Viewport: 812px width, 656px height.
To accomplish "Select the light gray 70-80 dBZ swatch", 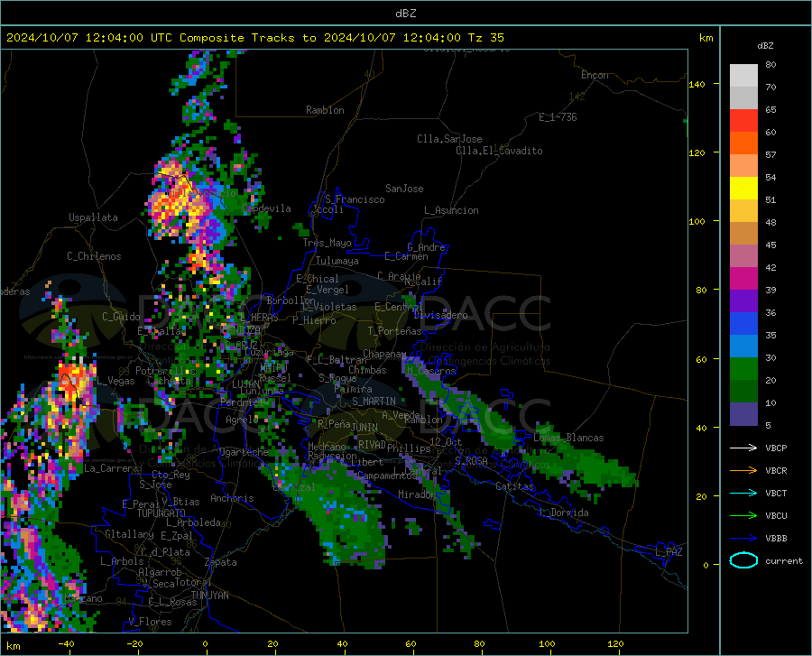I will click(743, 76).
